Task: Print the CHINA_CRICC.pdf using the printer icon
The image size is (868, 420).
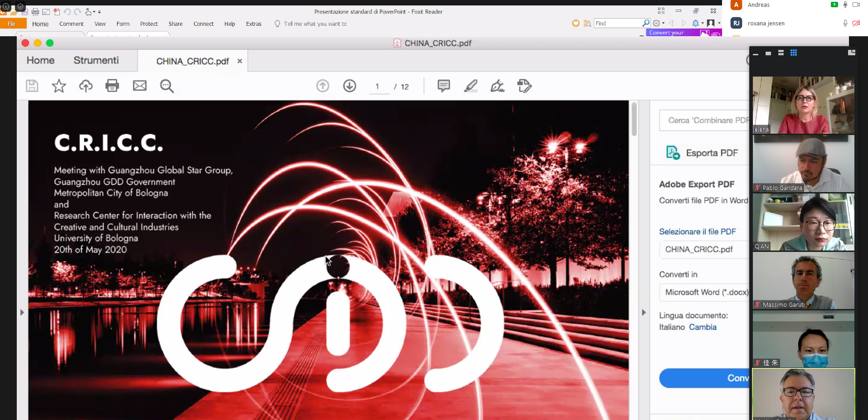Action: coord(112,86)
